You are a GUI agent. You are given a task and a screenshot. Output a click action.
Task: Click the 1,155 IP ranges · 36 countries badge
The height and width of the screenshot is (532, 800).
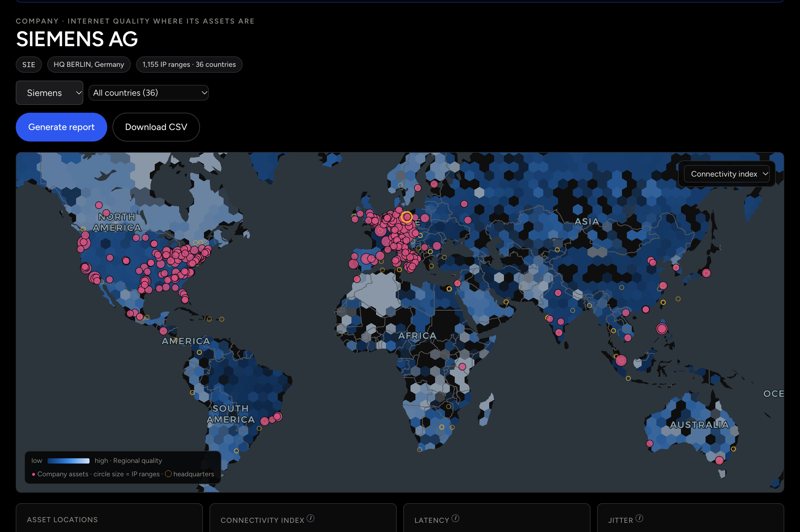tap(189, 65)
